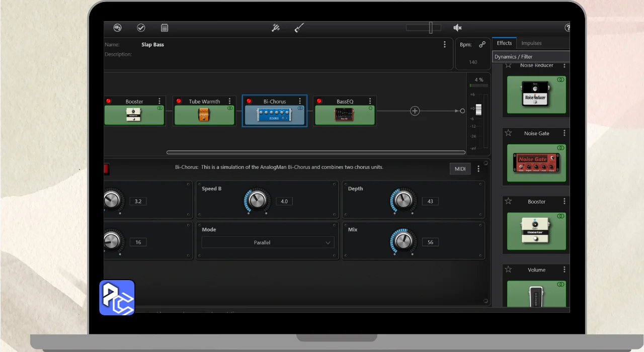Viewport: 644px width, 352px height.
Task: Switch to the Impulses tab
Action: [531, 43]
